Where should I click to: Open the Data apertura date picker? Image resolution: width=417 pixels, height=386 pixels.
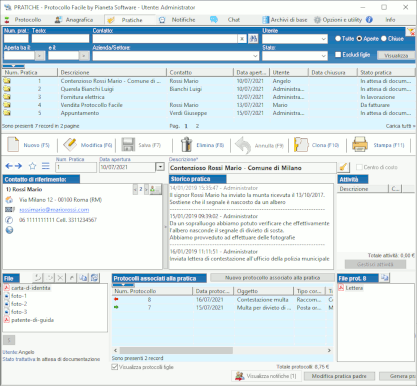click(x=160, y=167)
